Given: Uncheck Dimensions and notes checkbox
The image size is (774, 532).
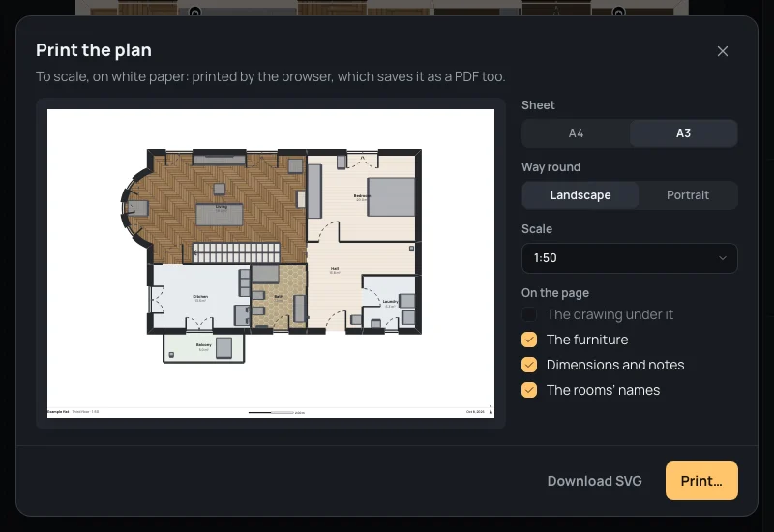Looking at the screenshot, I should click(x=529, y=365).
